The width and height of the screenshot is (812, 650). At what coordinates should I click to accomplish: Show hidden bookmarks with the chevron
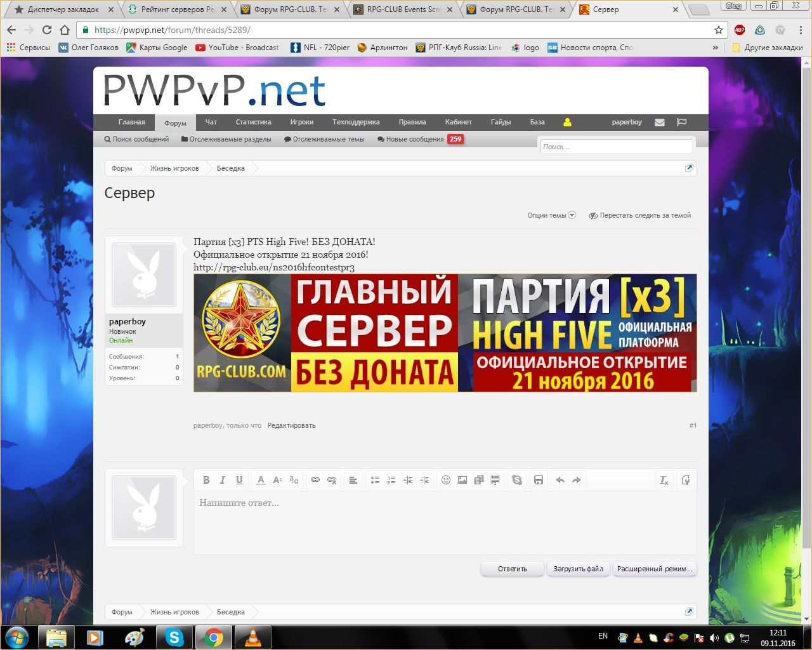click(716, 48)
